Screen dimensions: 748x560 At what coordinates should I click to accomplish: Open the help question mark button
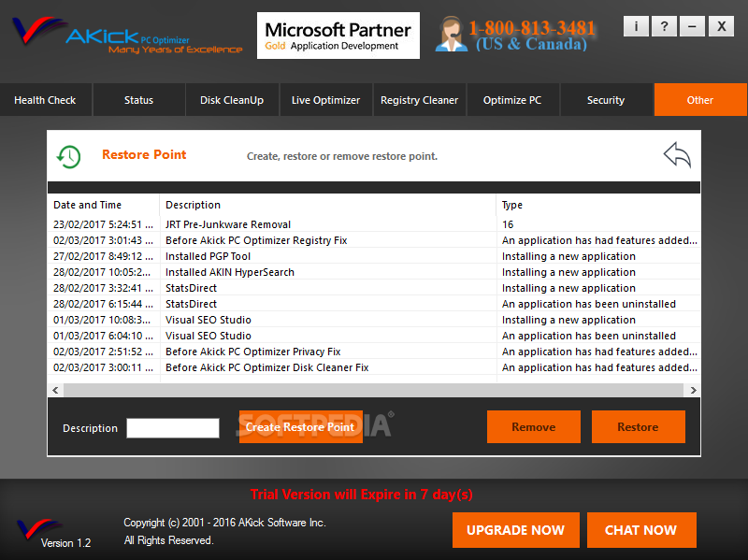click(664, 26)
